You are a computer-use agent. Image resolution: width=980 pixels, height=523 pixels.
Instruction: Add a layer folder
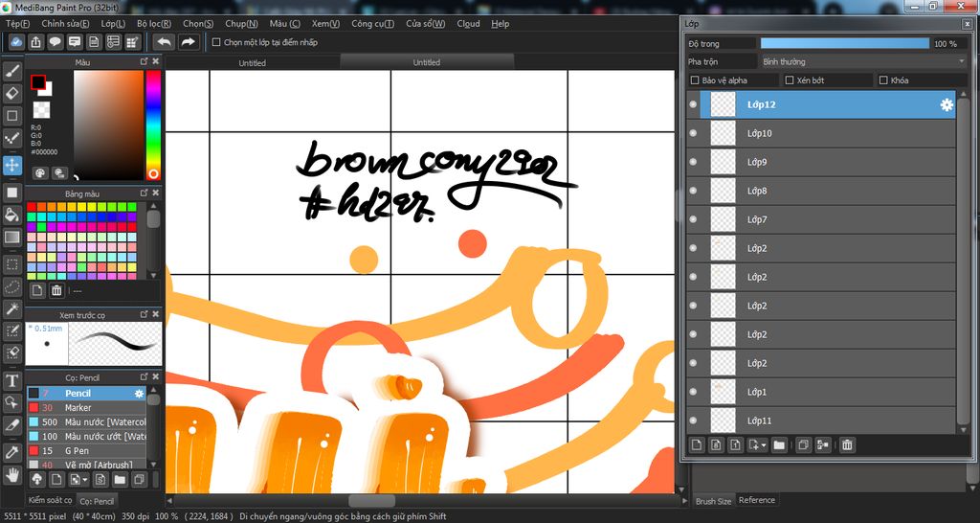[778, 444]
